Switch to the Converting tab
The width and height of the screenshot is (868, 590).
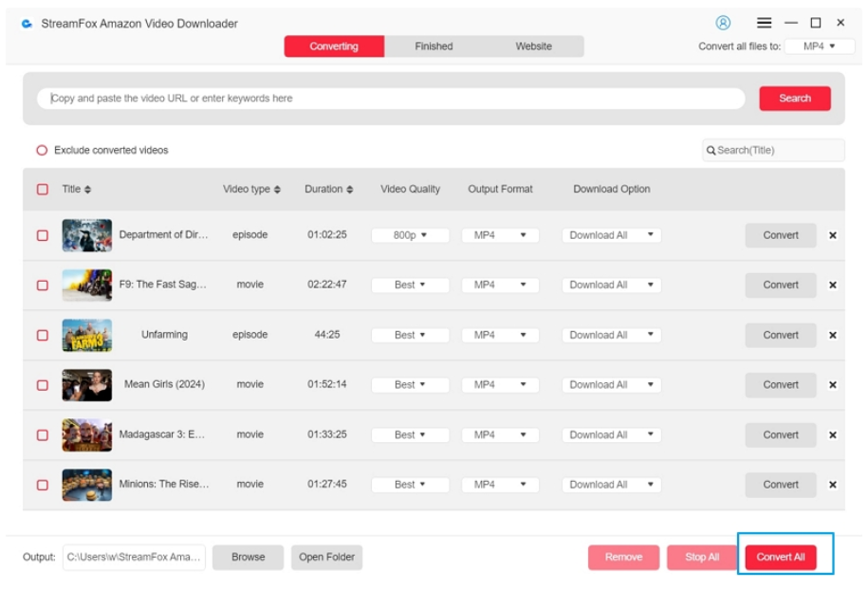point(334,46)
